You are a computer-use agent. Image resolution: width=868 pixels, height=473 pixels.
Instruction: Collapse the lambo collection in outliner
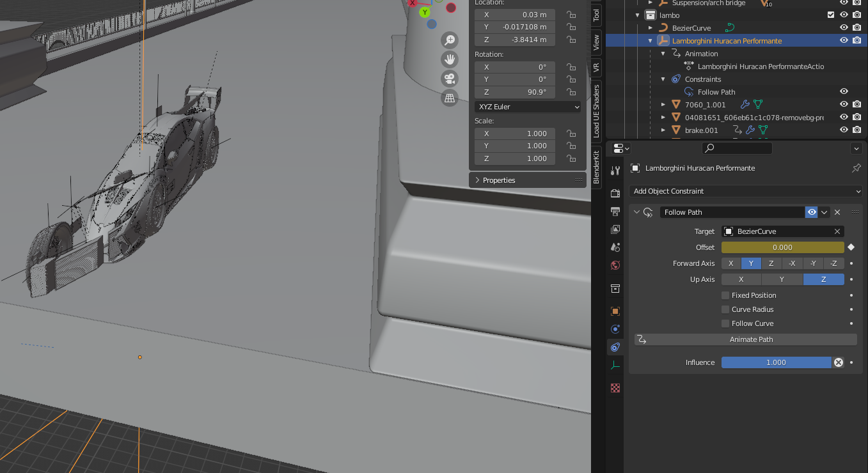638,15
